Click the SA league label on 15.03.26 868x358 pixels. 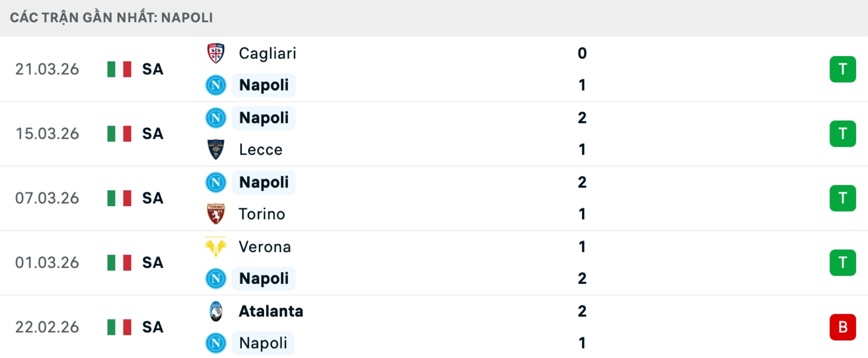152,134
